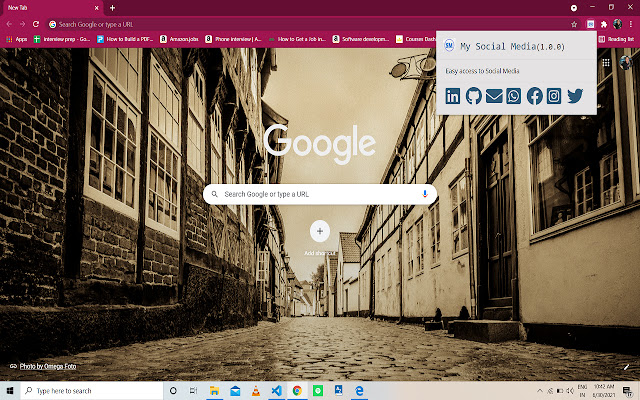
Task: Click the SM logo in popup header
Action: (449, 45)
